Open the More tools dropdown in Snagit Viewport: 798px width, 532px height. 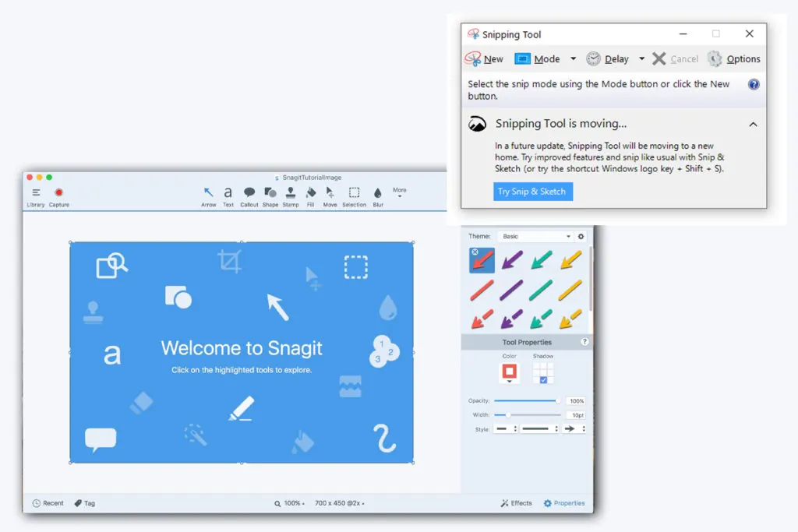point(400,192)
